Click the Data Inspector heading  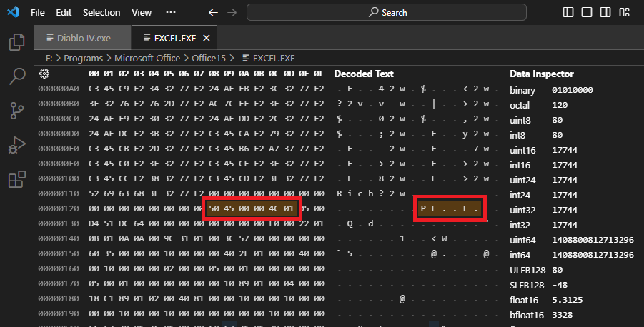tap(542, 74)
